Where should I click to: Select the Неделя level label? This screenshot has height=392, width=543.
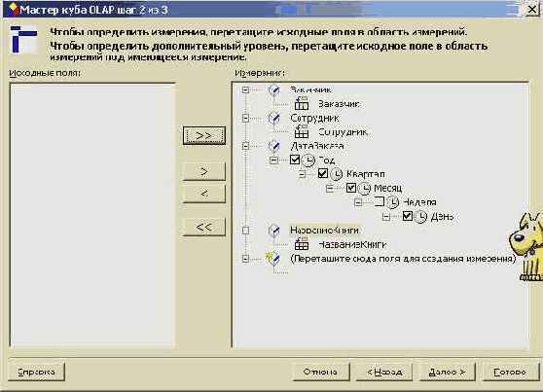(x=419, y=202)
